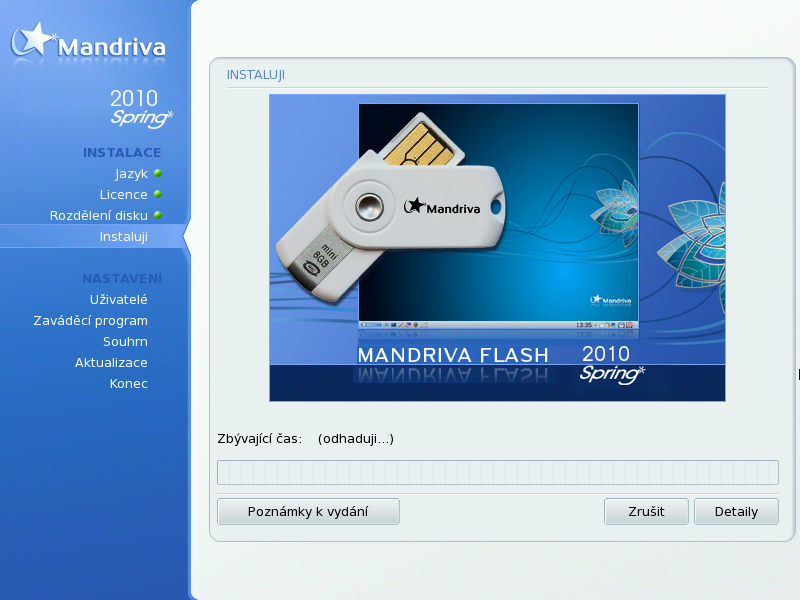Select the Jazyk step in sidebar
Viewport: 800px width, 600px height.
click(x=131, y=174)
